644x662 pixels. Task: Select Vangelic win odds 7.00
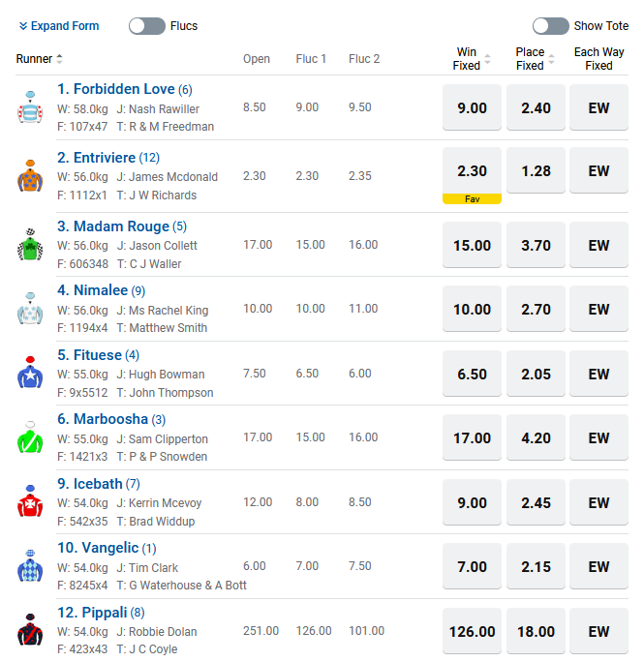[472, 567]
